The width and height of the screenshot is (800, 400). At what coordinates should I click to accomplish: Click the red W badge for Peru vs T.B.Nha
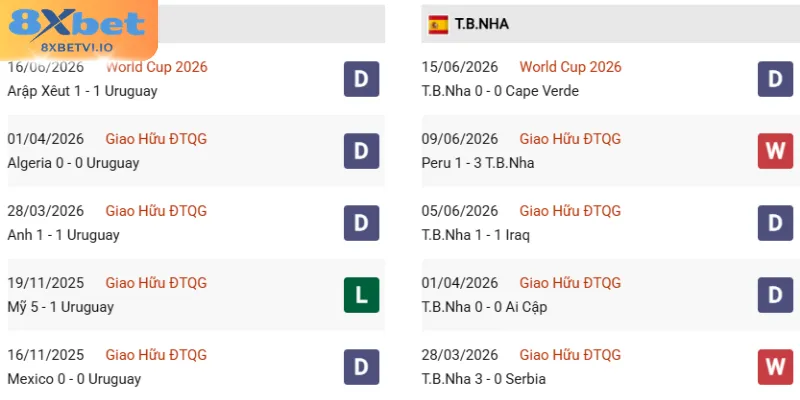(775, 151)
